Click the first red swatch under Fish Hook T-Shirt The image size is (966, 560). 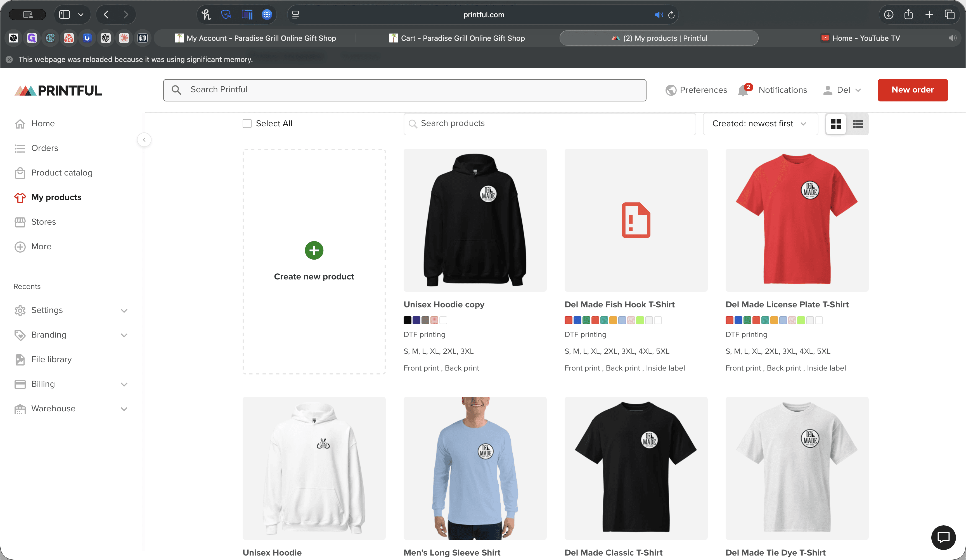click(569, 320)
